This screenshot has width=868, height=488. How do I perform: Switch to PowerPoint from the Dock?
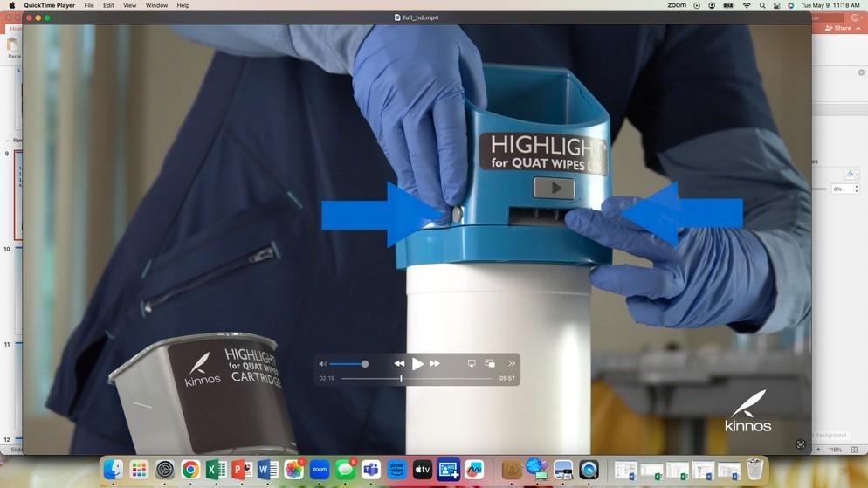pos(242,470)
